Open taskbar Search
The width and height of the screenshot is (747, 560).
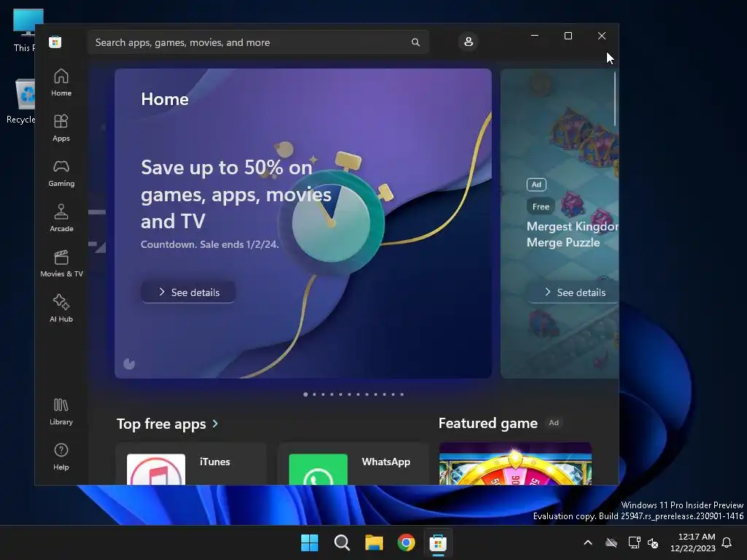341,542
